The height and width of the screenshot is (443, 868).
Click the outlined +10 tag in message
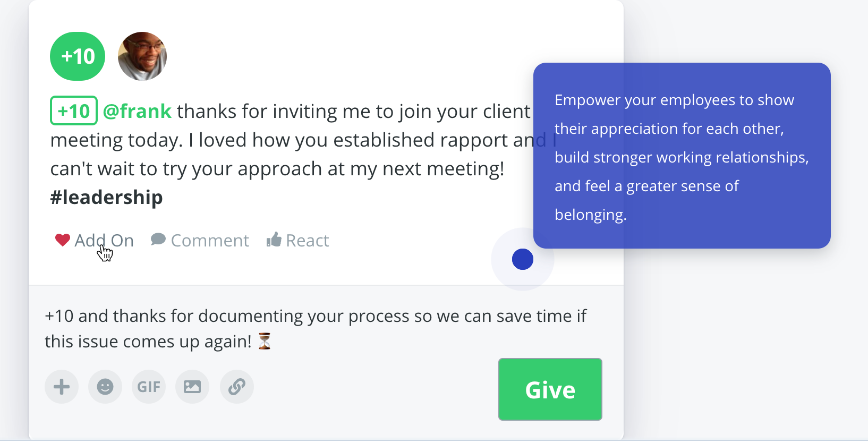[74, 110]
